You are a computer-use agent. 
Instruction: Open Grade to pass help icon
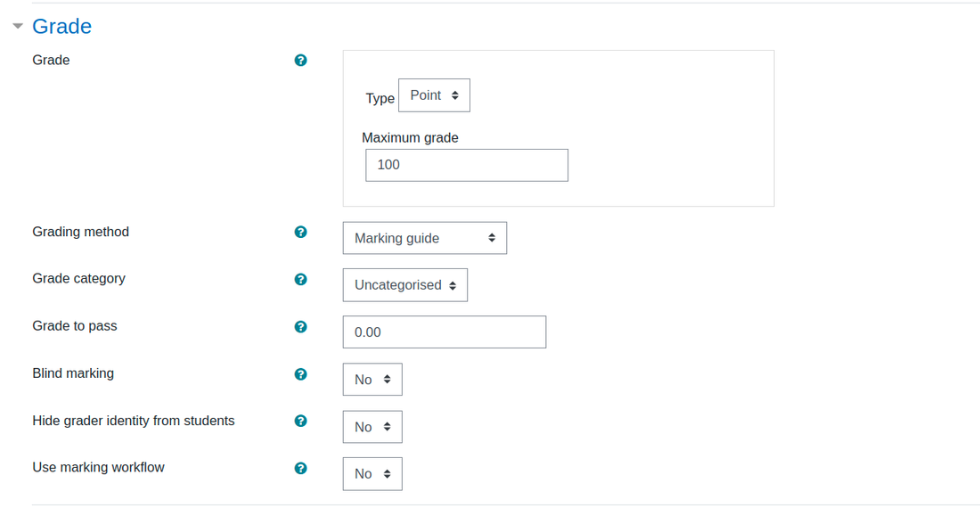click(300, 326)
